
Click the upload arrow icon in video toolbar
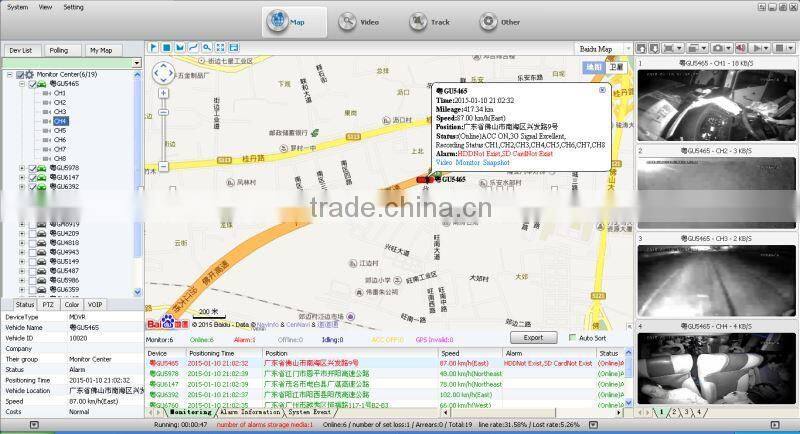pyautogui.click(x=641, y=48)
